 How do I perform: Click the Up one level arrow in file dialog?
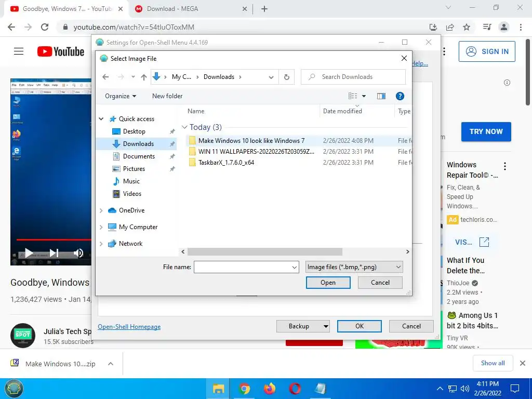click(x=144, y=77)
